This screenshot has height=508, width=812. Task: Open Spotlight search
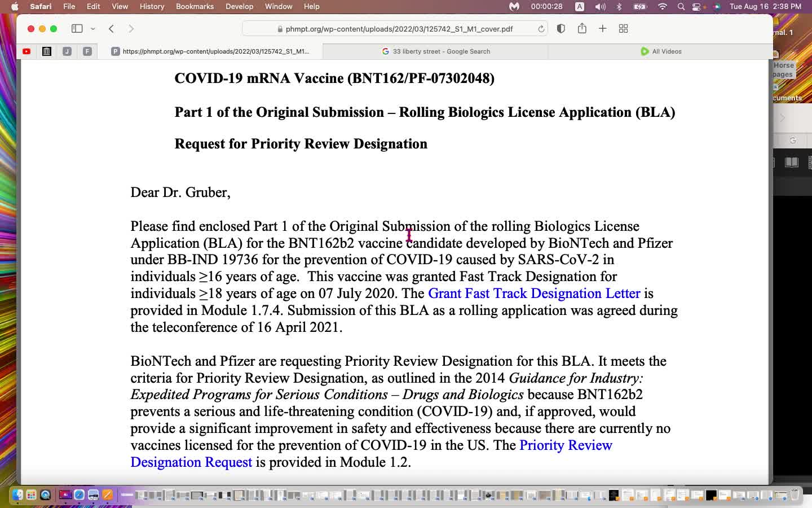[681, 6]
